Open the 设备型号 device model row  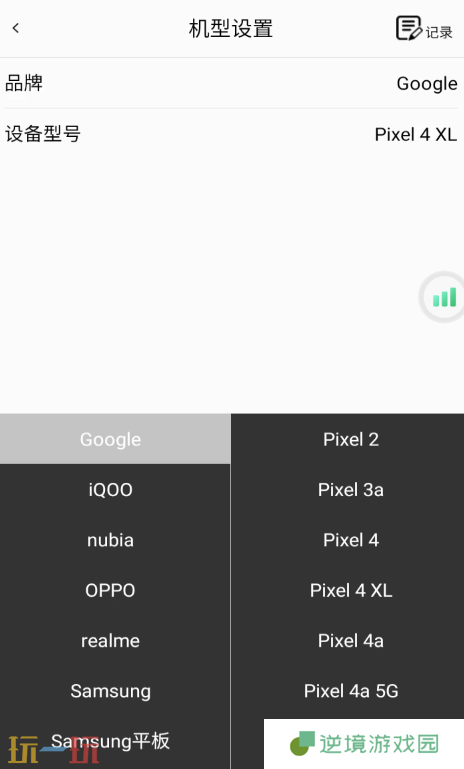(232, 134)
